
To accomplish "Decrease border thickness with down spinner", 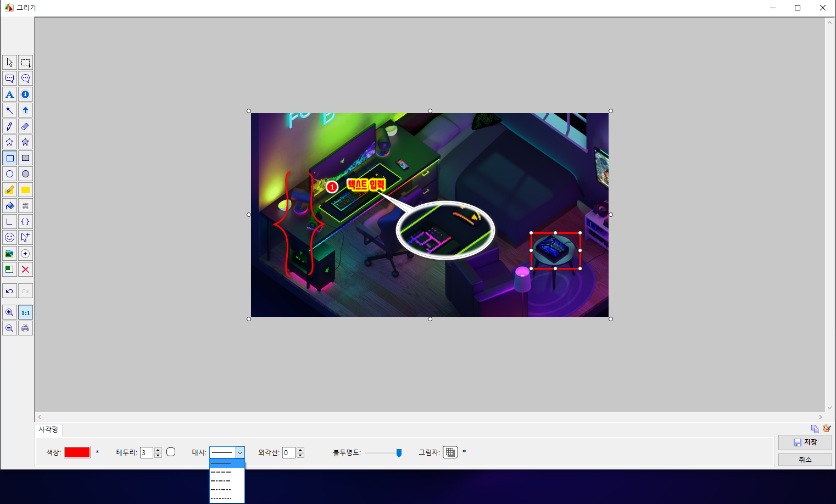I will (158, 455).
